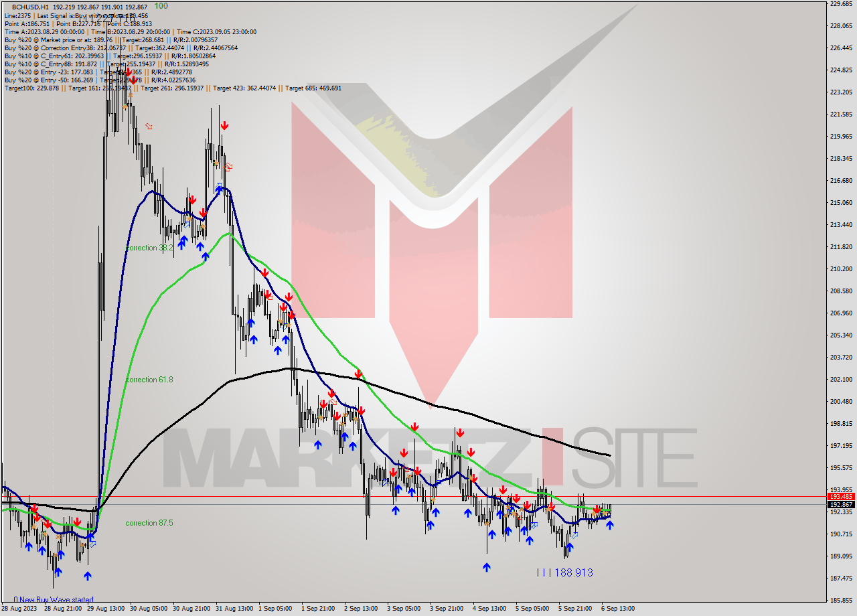Click the 'correction 61.8' chart label
The height and width of the screenshot is (616, 857).
(149, 380)
